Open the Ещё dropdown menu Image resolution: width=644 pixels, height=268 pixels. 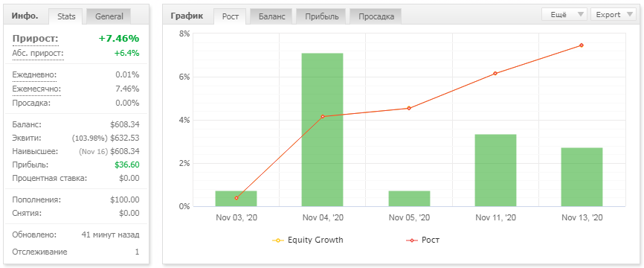click(564, 14)
